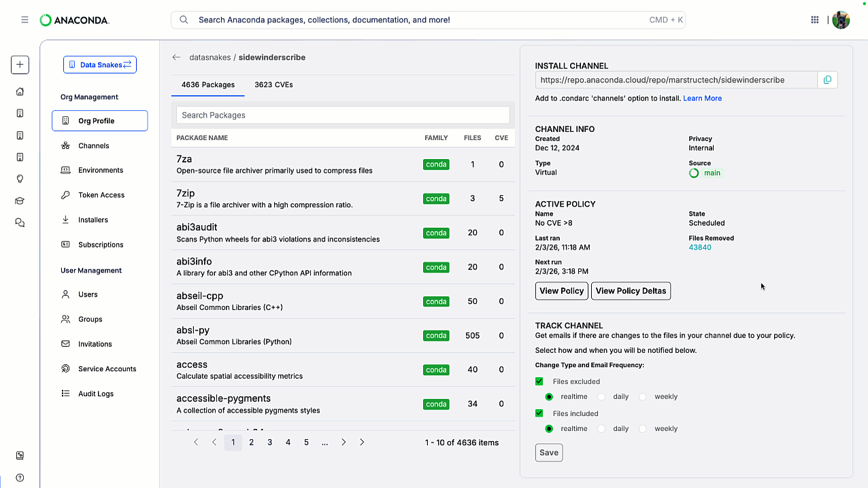Click the Search Packages field
868x488 pixels.
point(343,115)
